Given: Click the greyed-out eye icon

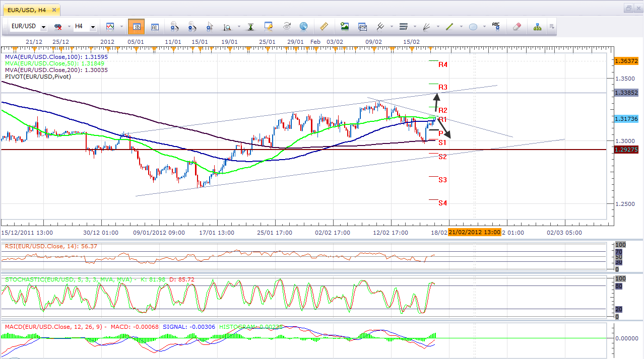Looking at the screenshot, I should 287,27.
